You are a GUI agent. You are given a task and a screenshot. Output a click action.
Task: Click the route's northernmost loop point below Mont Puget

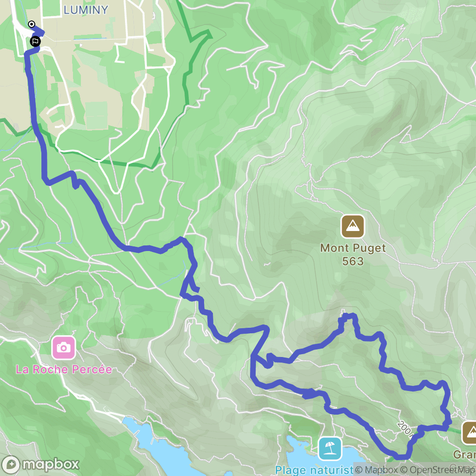pos(348,317)
